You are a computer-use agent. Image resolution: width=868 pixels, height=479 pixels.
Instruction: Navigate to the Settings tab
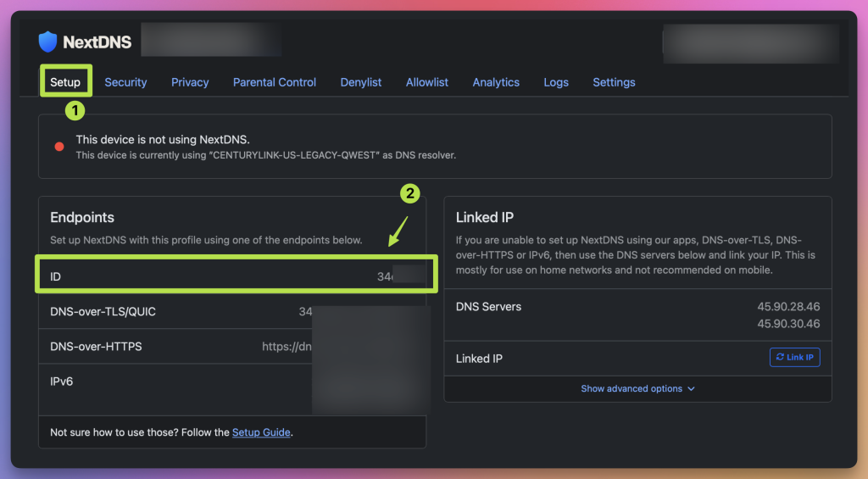(614, 82)
